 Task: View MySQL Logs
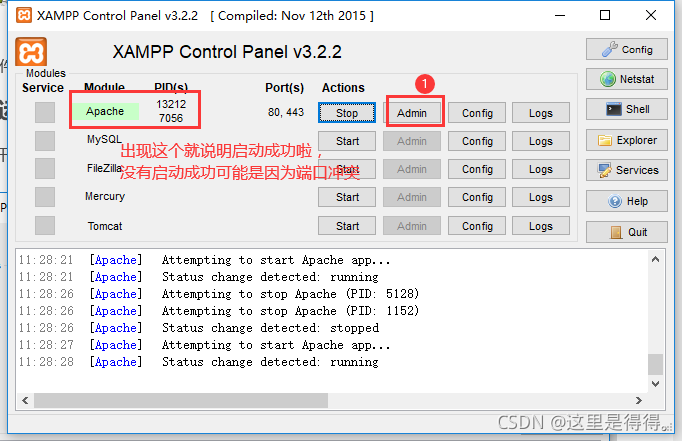tap(541, 141)
